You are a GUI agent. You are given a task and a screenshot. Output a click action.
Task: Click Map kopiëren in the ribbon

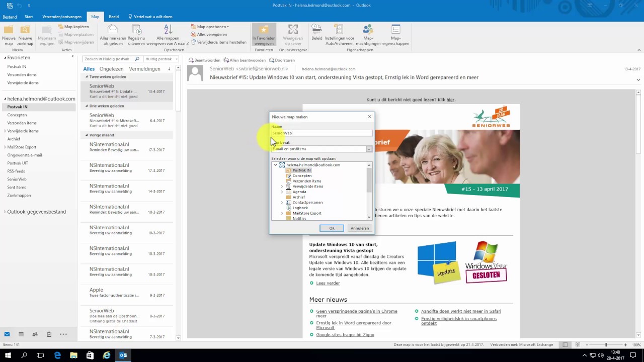73,27
